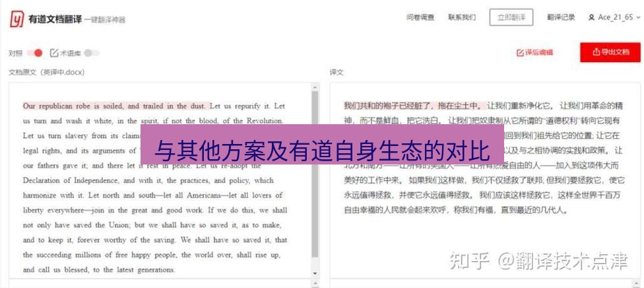Toggle the 对照 comparison switch
The height and width of the screenshot is (288, 644).
coord(35,53)
